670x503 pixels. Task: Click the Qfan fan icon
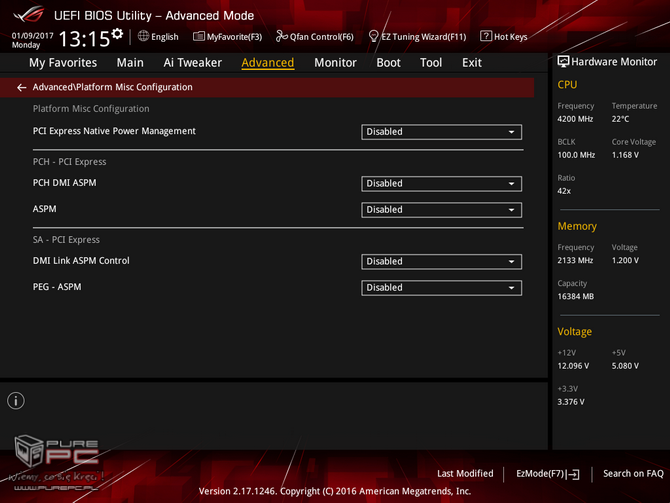point(282,36)
